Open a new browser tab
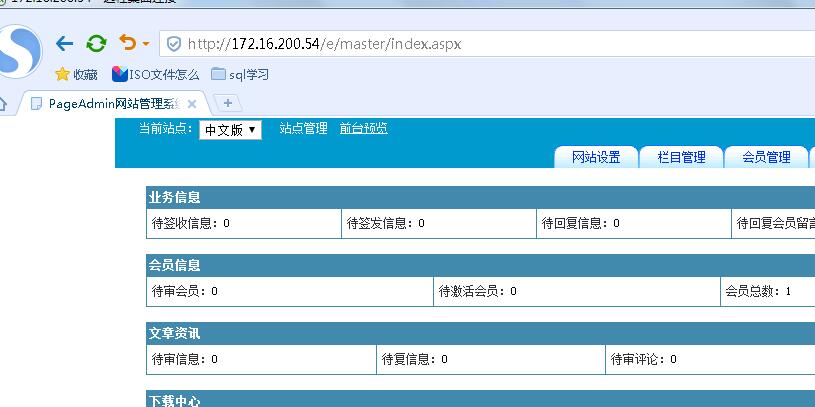The width and height of the screenshot is (815, 407). coord(228,103)
